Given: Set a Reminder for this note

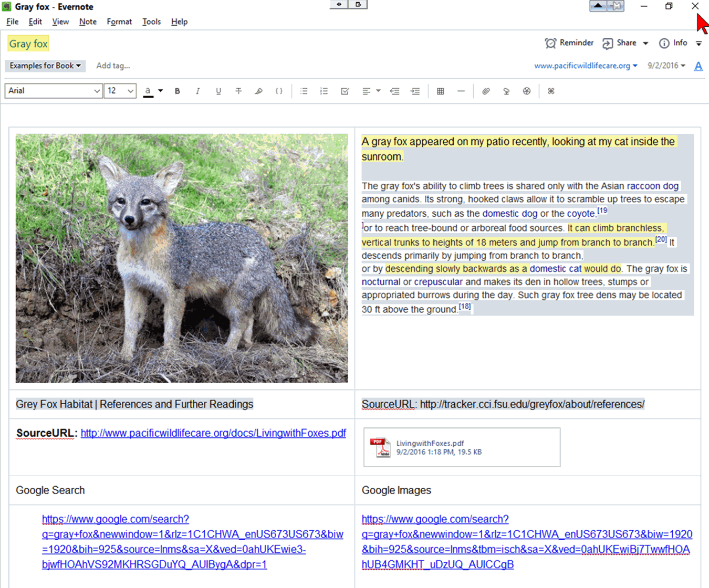Looking at the screenshot, I should [x=569, y=43].
